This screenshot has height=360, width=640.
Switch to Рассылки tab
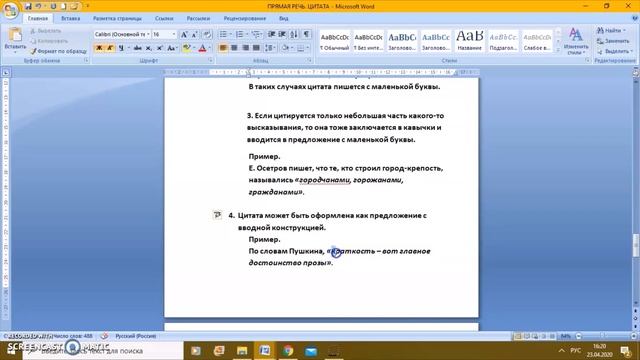(198, 18)
